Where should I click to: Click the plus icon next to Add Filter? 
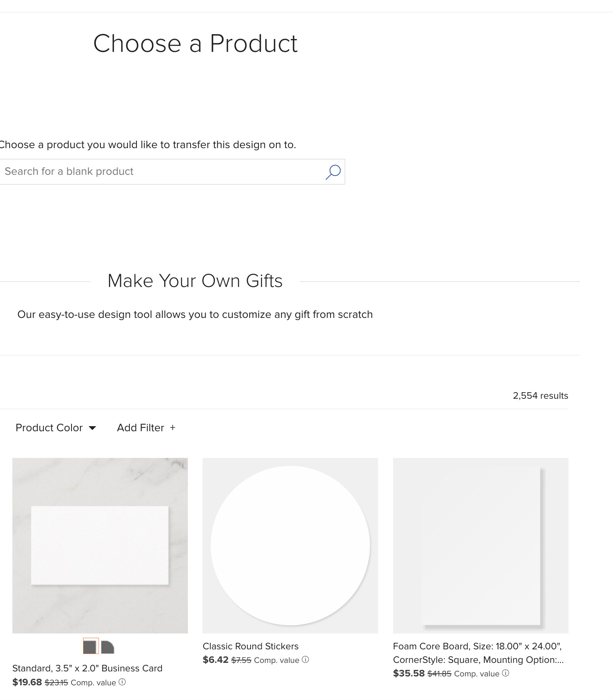173,427
